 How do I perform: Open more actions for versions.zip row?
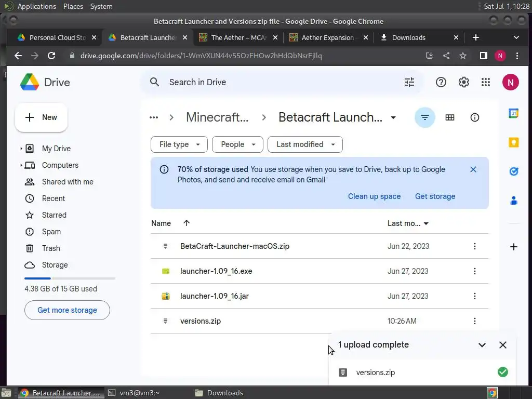tap(474, 321)
